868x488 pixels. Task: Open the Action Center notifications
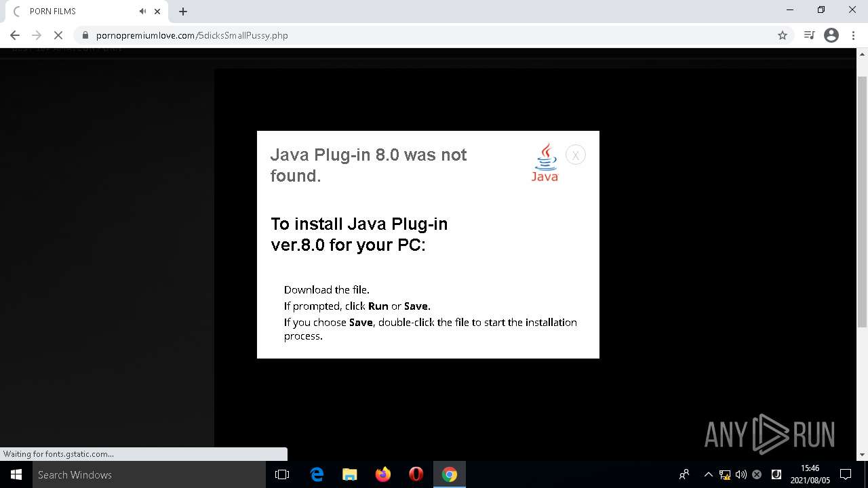pos(846,474)
